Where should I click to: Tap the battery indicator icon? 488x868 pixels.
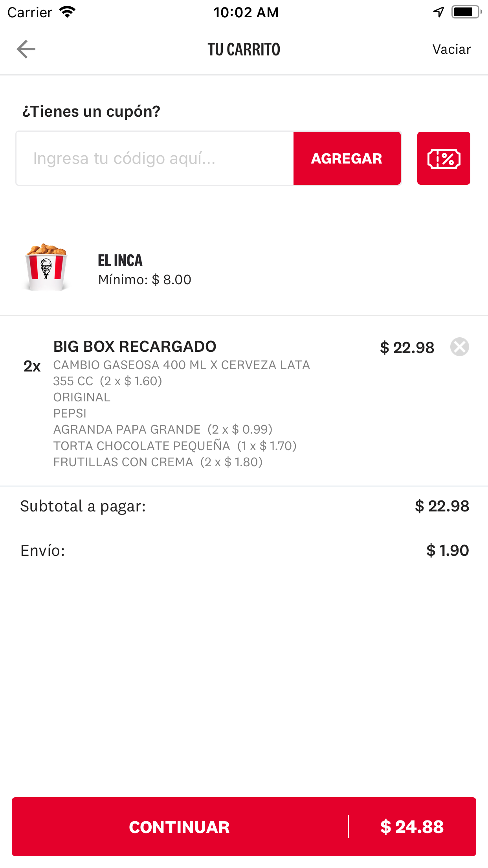click(466, 12)
